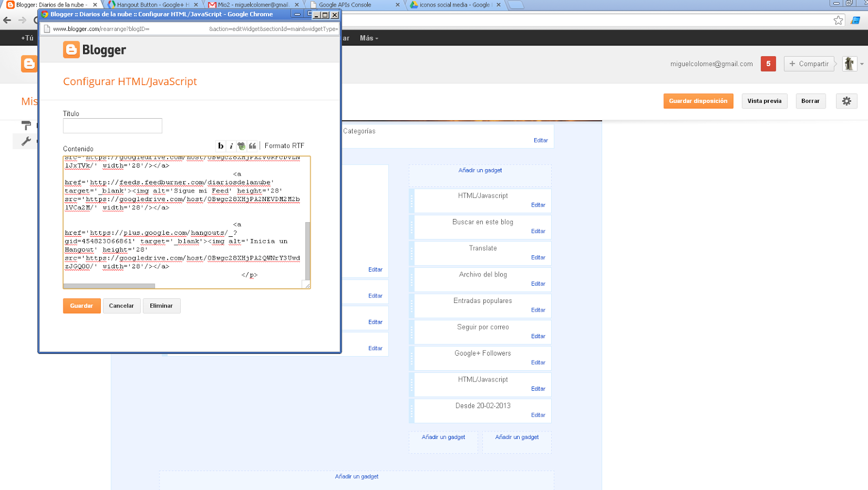Image resolution: width=868 pixels, height=490 pixels.
Task: Switch to Mio2 Gmail tab
Action: click(x=253, y=5)
